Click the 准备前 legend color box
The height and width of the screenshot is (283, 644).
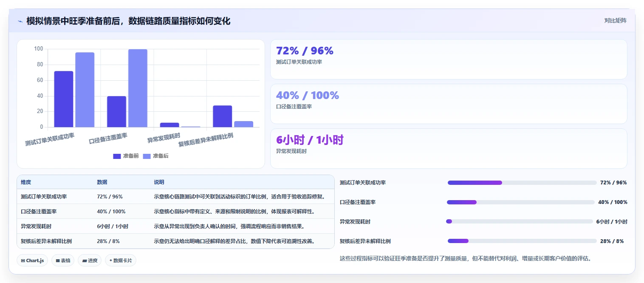point(117,156)
